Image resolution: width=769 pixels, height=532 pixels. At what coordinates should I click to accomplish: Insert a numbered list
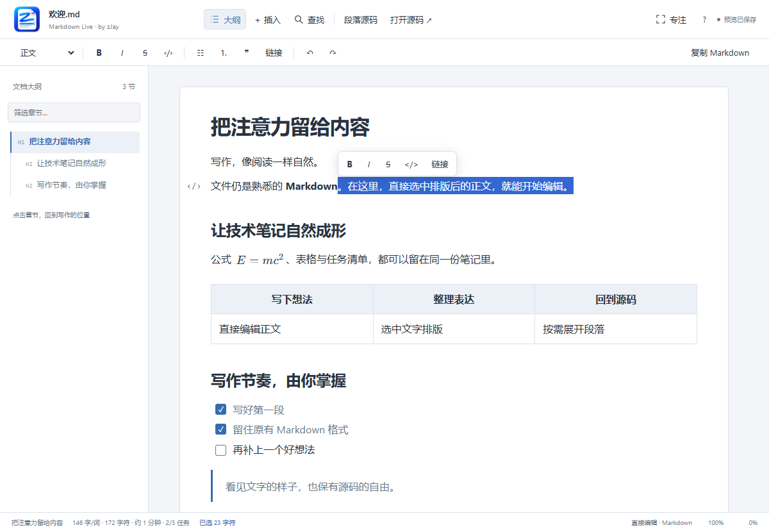coord(224,53)
